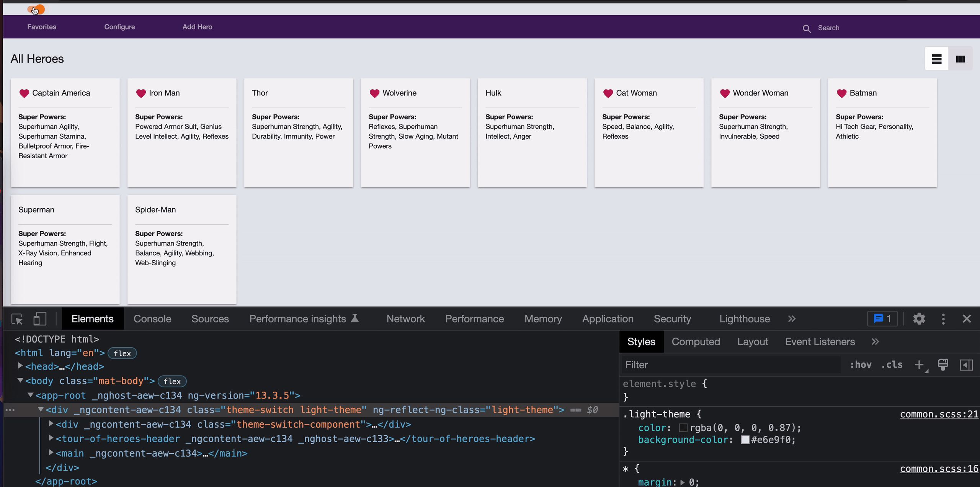The image size is (980, 487).
Task: Toggle the device toolbar icon
Action: click(40, 319)
